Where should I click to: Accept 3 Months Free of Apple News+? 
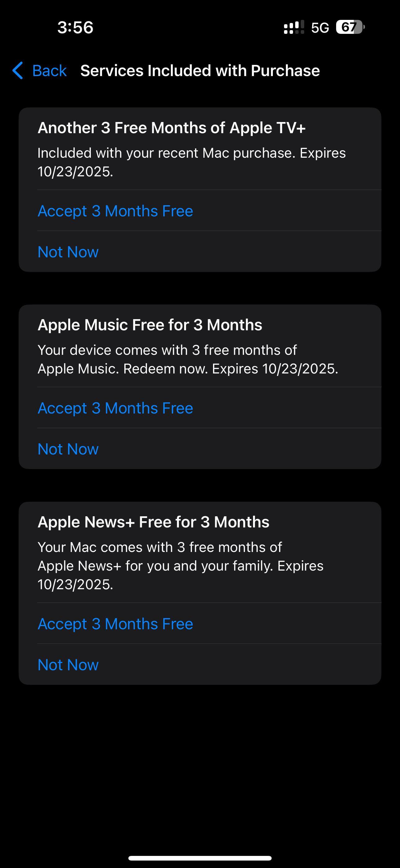coord(115,624)
